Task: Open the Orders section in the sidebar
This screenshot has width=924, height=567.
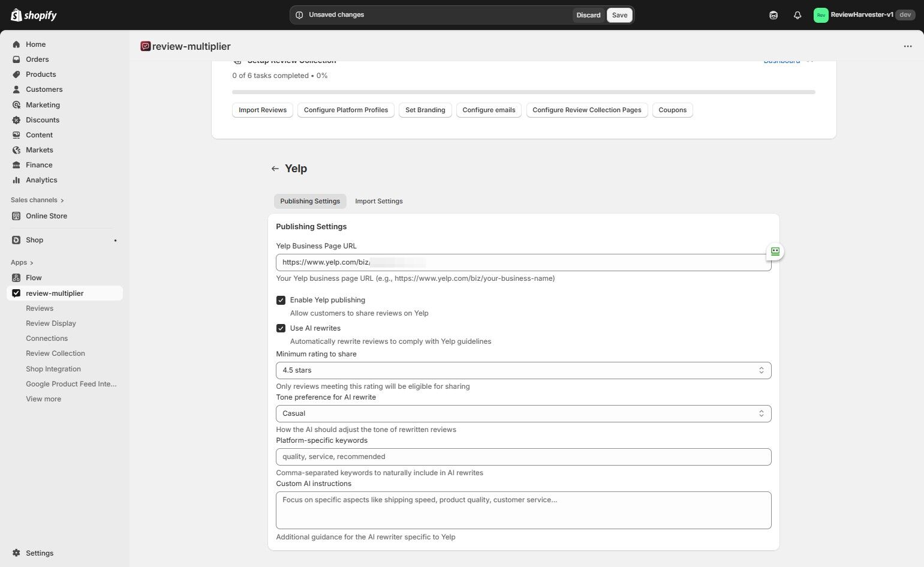Action: [37, 59]
